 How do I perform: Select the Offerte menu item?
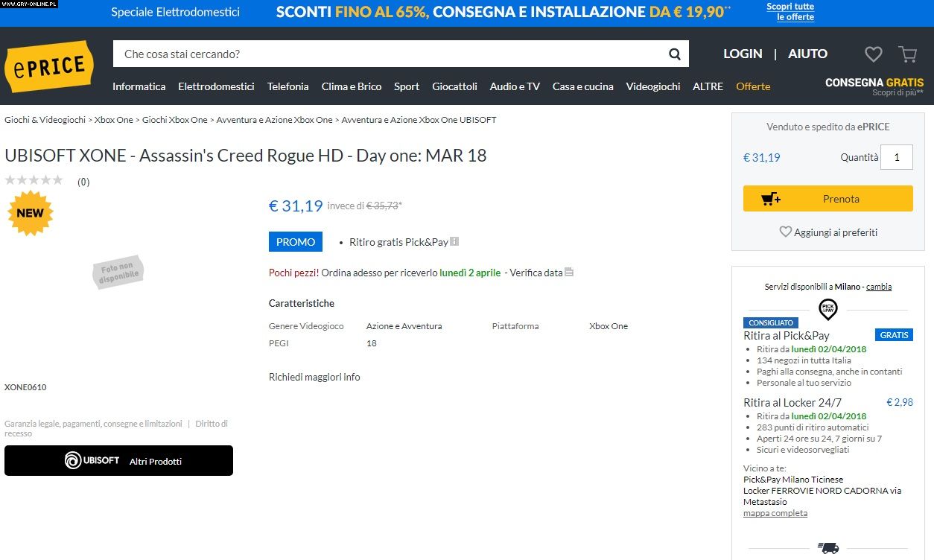coord(753,86)
